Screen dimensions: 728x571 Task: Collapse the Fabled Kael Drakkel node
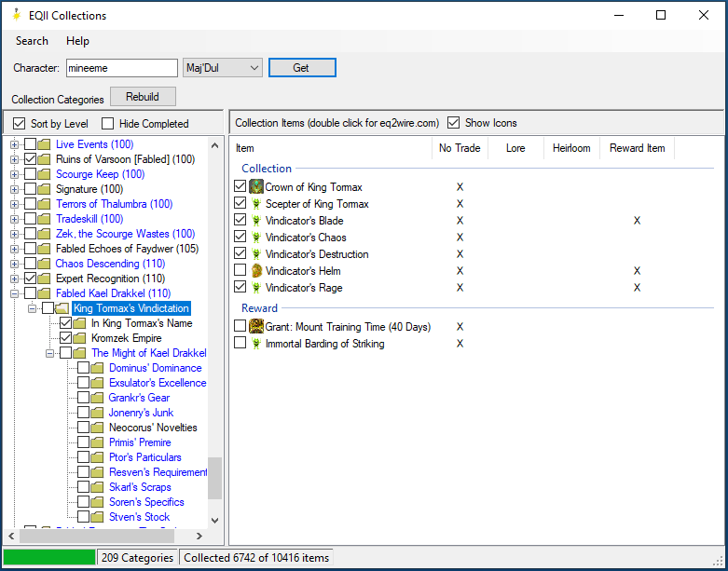click(14, 293)
